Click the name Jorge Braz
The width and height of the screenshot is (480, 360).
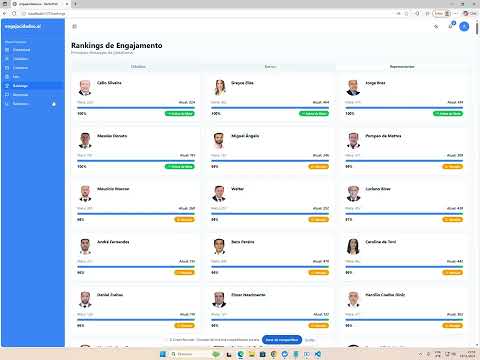point(375,83)
